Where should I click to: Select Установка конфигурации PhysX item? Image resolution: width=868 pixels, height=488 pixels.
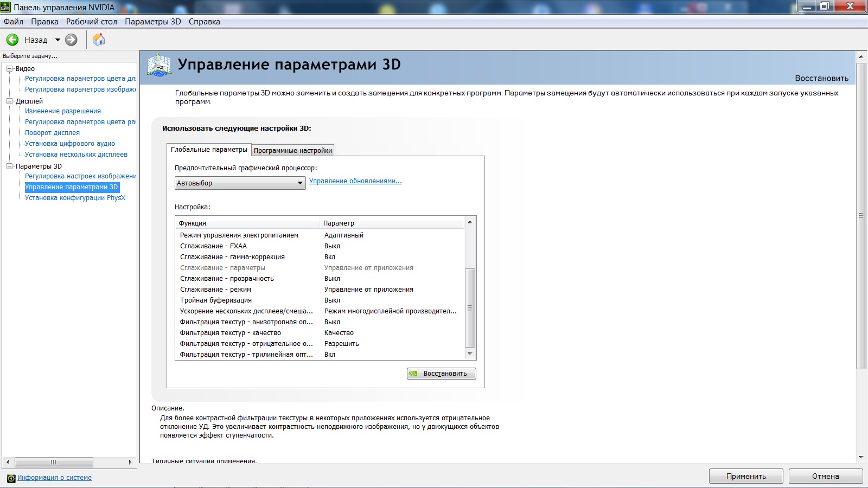coord(75,198)
